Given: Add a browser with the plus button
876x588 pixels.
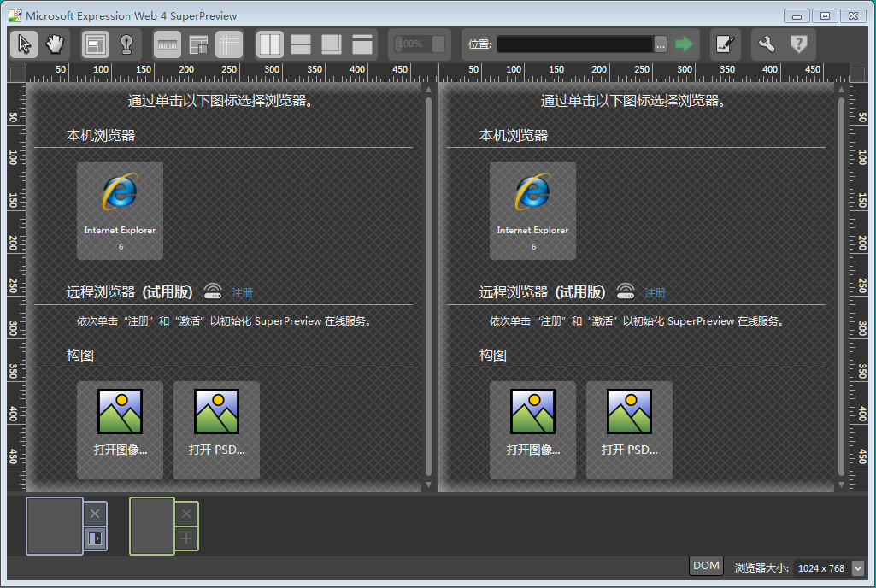Looking at the screenshot, I should point(187,538).
